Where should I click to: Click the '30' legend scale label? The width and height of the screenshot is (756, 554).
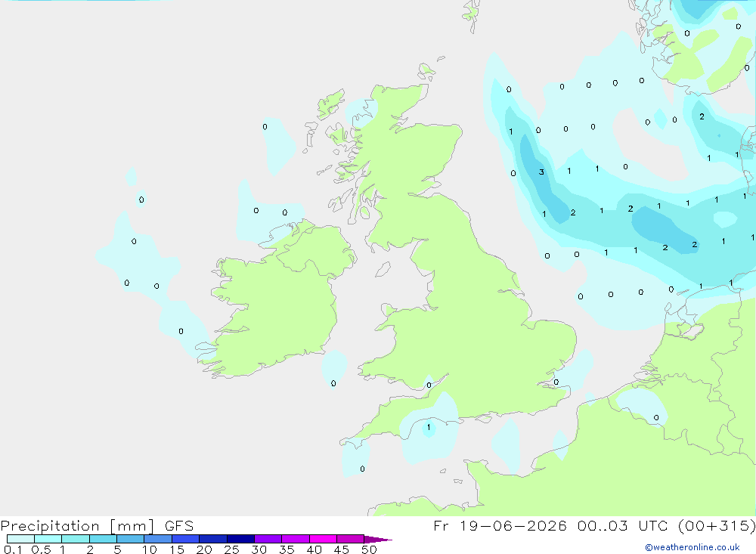pyautogui.click(x=259, y=549)
